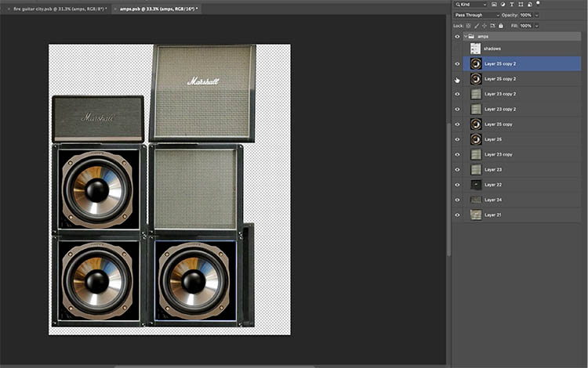Image resolution: width=588 pixels, height=368 pixels.
Task: Open the Pass Through blend mode dropdown
Action: point(477,15)
